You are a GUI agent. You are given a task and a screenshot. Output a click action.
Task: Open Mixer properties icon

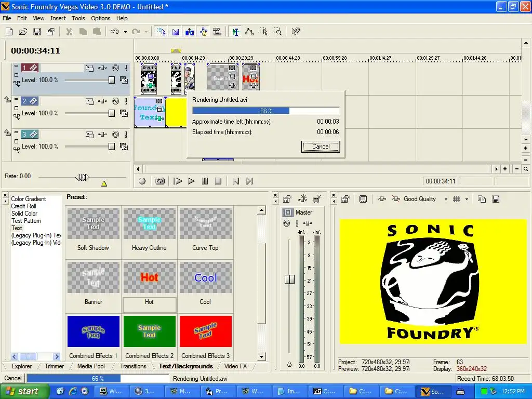287,199
